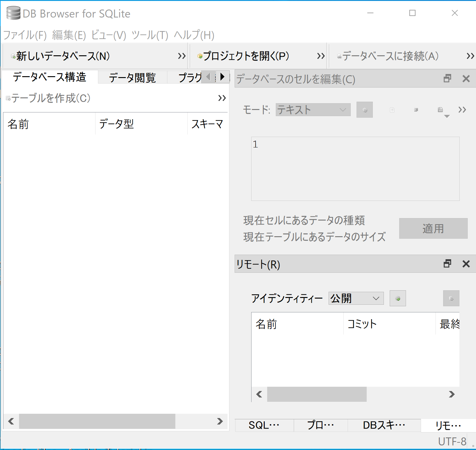Click the Attach Database icon (データベースに接続)

pyautogui.click(x=339, y=56)
